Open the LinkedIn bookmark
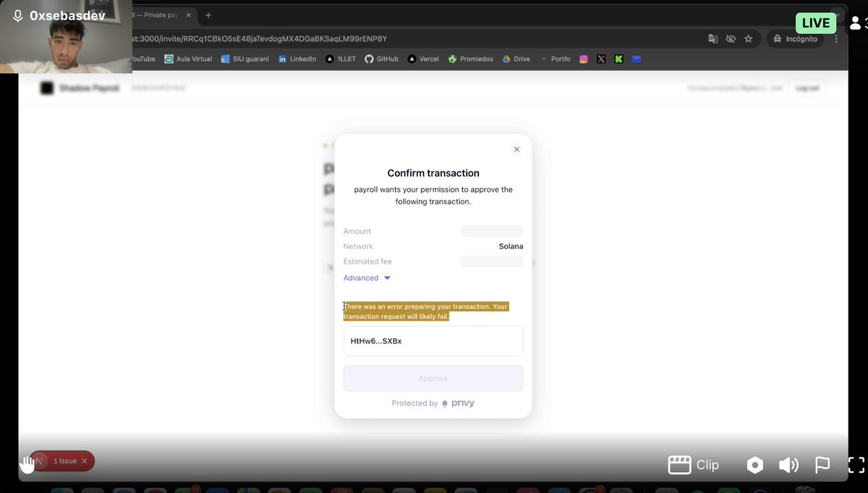Image resolution: width=868 pixels, height=493 pixels. point(297,59)
